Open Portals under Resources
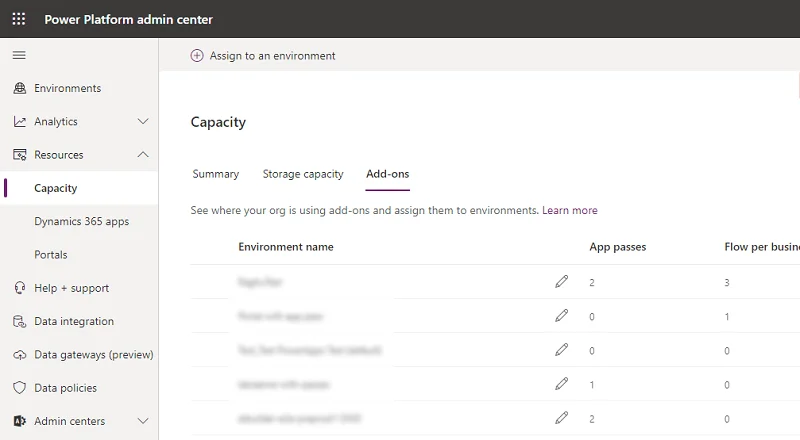This screenshot has height=440, width=800. 51,255
